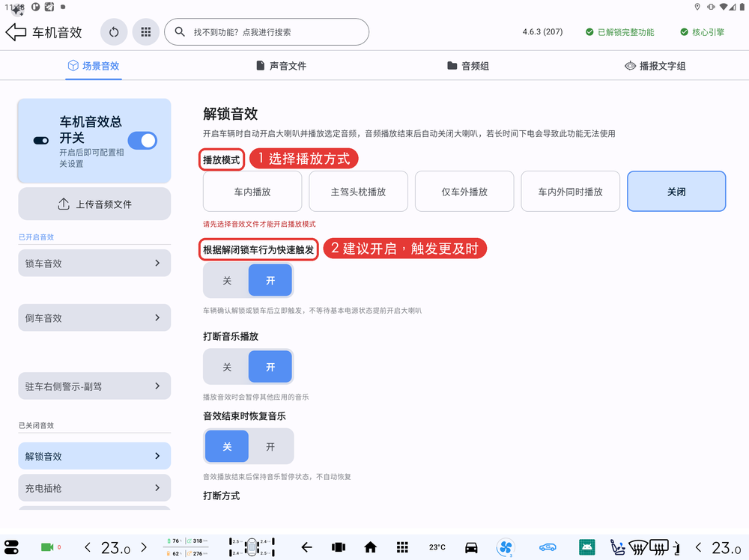Switch to 场景音效 tab
The height and width of the screenshot is (560, 749).
94,66
